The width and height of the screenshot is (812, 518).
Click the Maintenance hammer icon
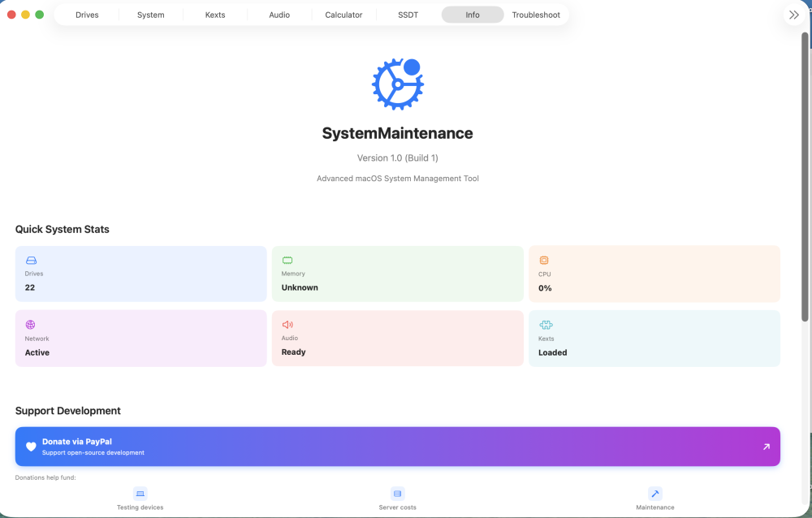pyautogui.click(x=655, y=494)
